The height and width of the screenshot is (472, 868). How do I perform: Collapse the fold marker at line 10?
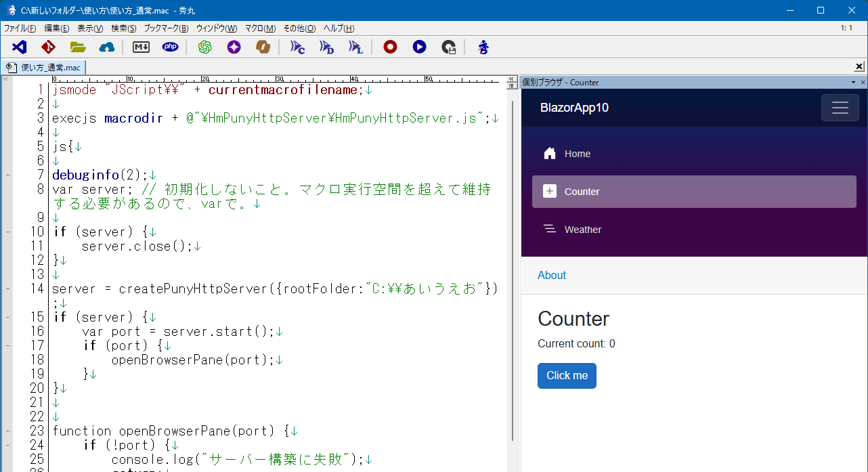coord(7,232)
